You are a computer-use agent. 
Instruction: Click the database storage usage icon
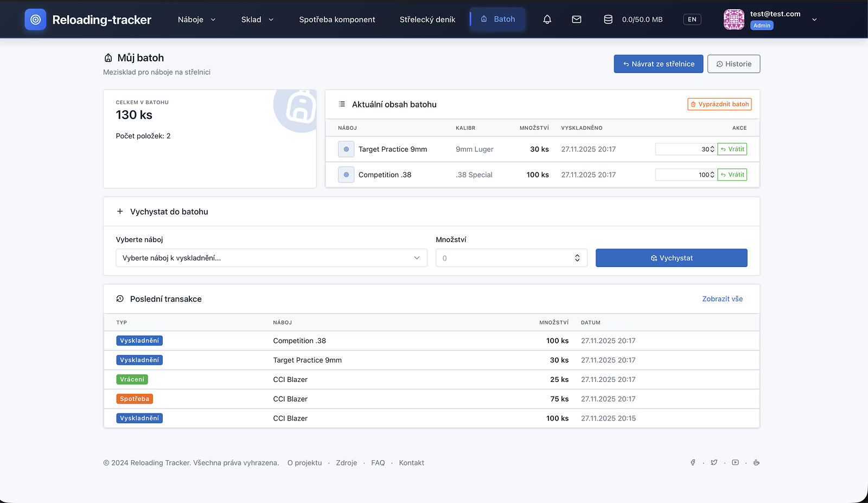click(608, 20)
